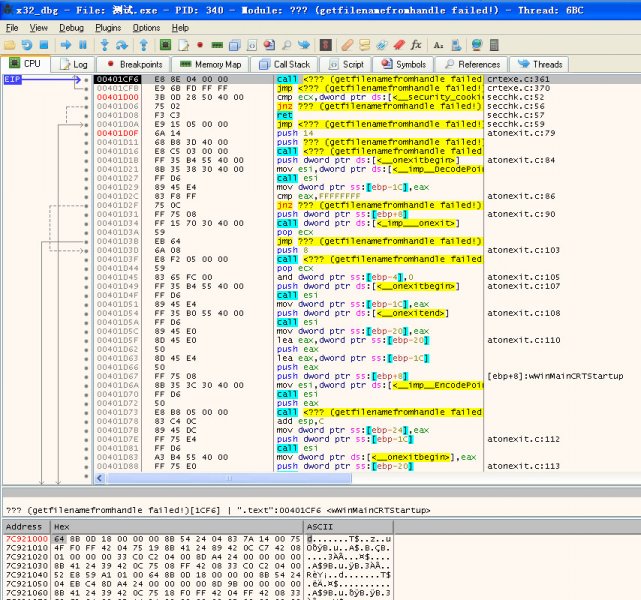Viewport: 641px width, 600px height.
Task: Click the Step Over toolbar icon
Action: click(122, 45)
